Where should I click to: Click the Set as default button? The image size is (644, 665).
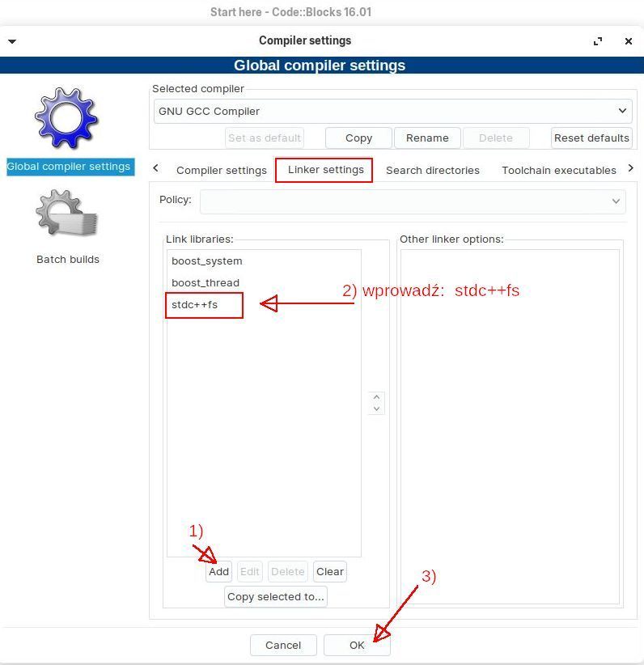(x=265, y=138)
